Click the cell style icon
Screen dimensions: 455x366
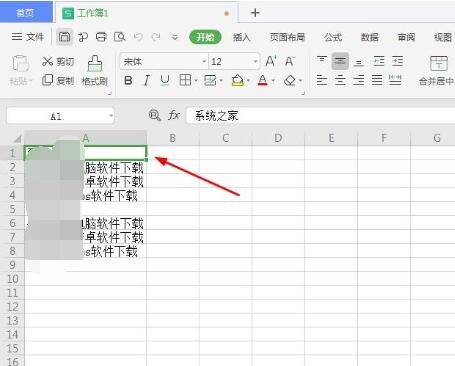coord(210,80)
